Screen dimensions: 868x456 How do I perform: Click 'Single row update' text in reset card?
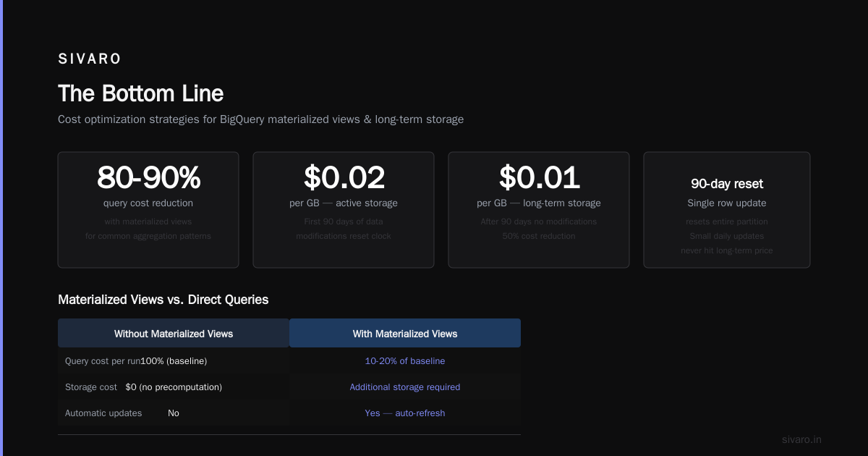coord(727,203)
